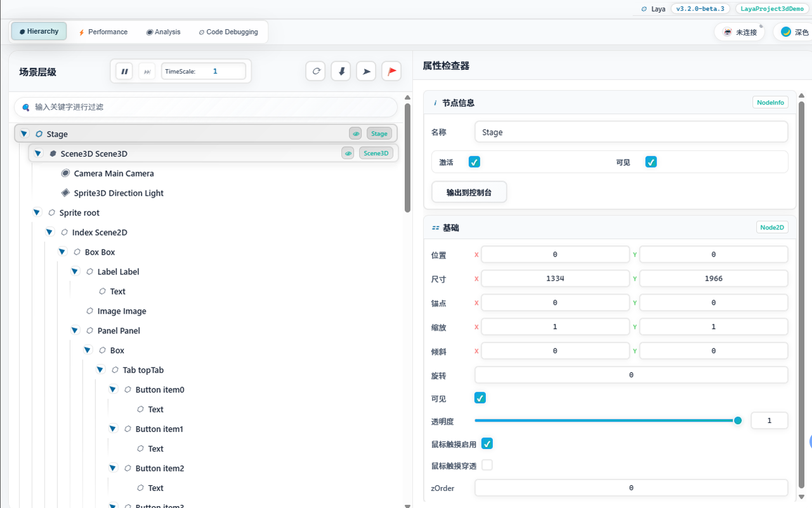
Task: Click the red flag icon
Action: point(391,71)
